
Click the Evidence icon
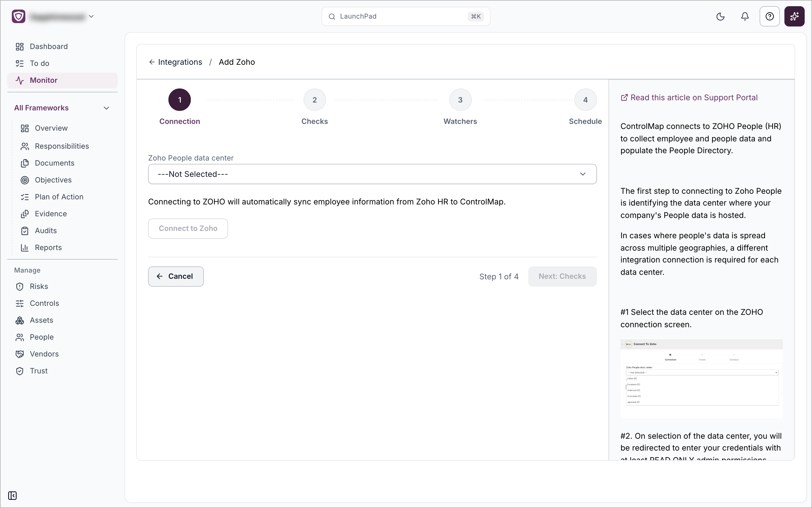[24, 214]
